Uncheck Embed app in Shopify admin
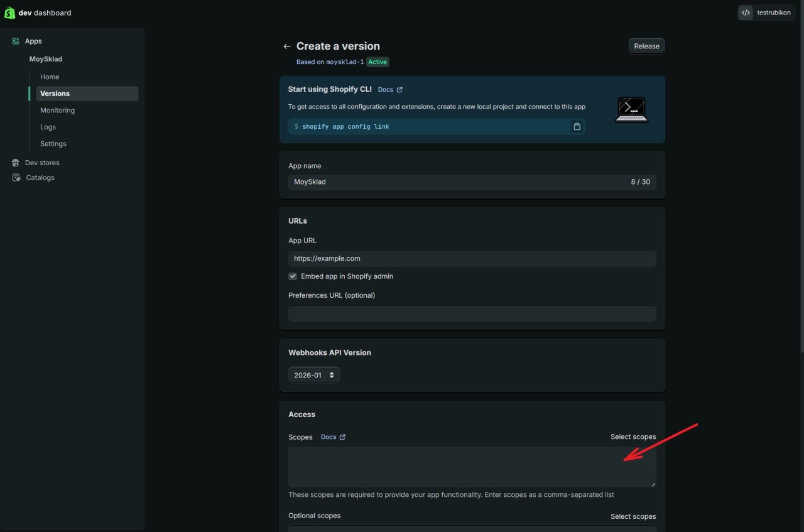The height and width of the screenshot is (532, 804). pyautogui.click(x=293, y=276)
